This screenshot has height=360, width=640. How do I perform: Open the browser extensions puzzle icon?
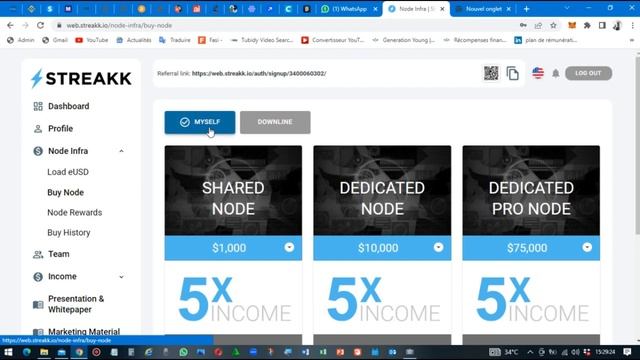pos(587,25)
